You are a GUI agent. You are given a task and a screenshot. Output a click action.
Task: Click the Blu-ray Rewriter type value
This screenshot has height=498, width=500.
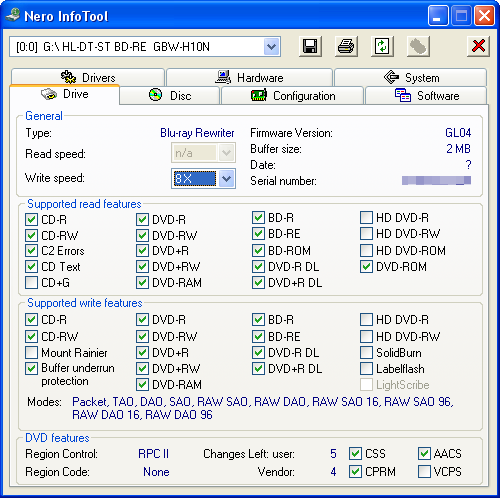(x=197, y=133)
